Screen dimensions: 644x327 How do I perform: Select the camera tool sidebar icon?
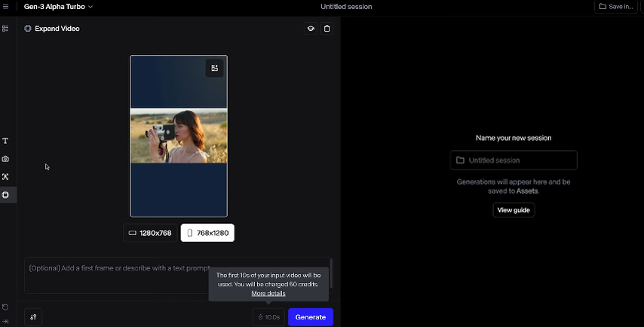tap(5, 159)
